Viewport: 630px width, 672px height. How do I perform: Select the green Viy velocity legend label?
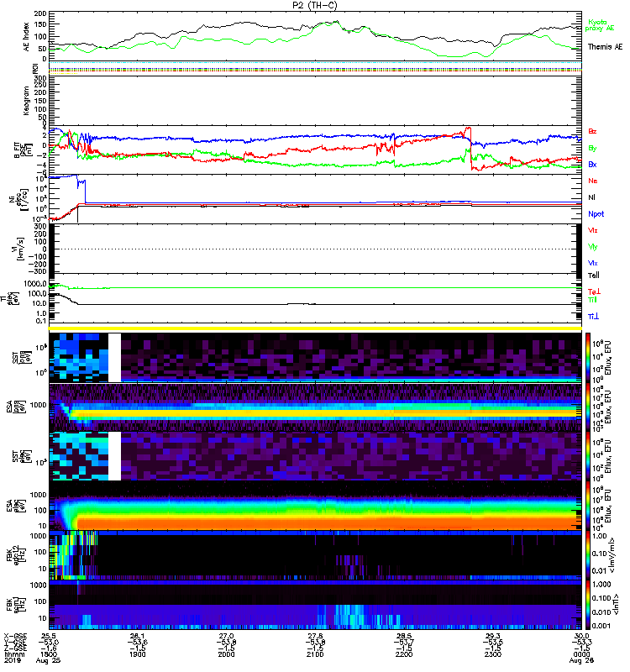point(593,247)
